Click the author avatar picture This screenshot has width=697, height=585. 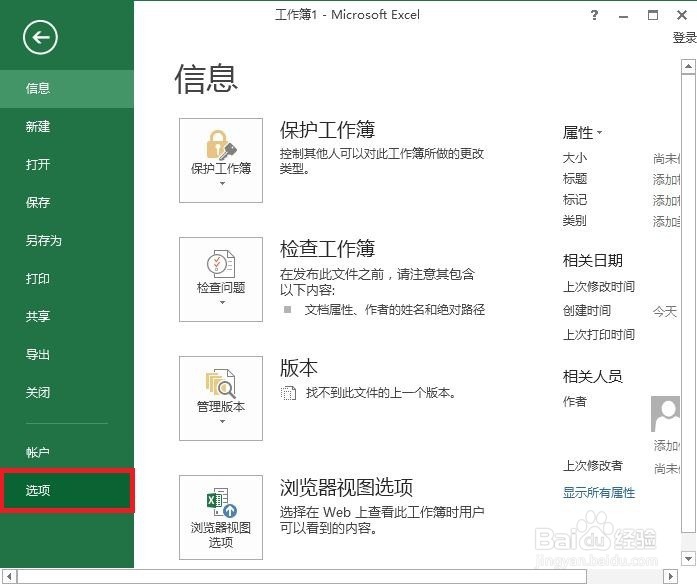coord(665,414)
